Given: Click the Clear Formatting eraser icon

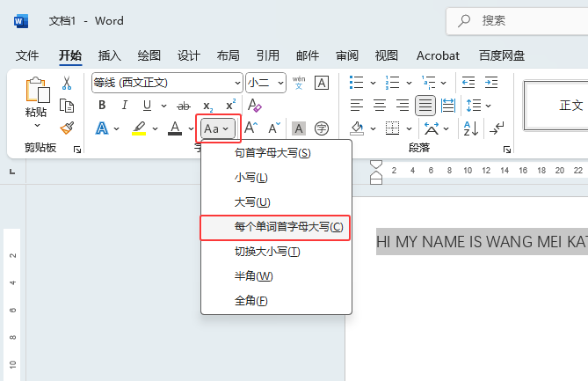Looking at the screenshot, I should (x=255, y=106).
